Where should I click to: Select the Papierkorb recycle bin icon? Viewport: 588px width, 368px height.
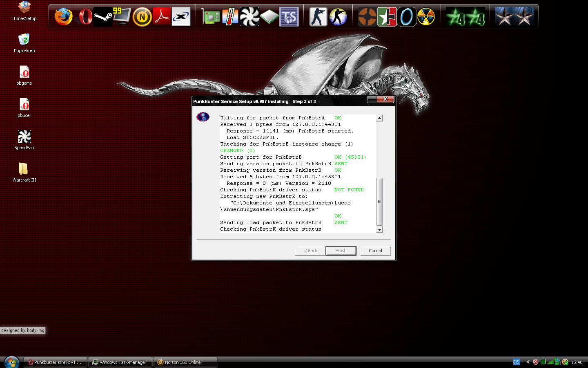[24, 43]
